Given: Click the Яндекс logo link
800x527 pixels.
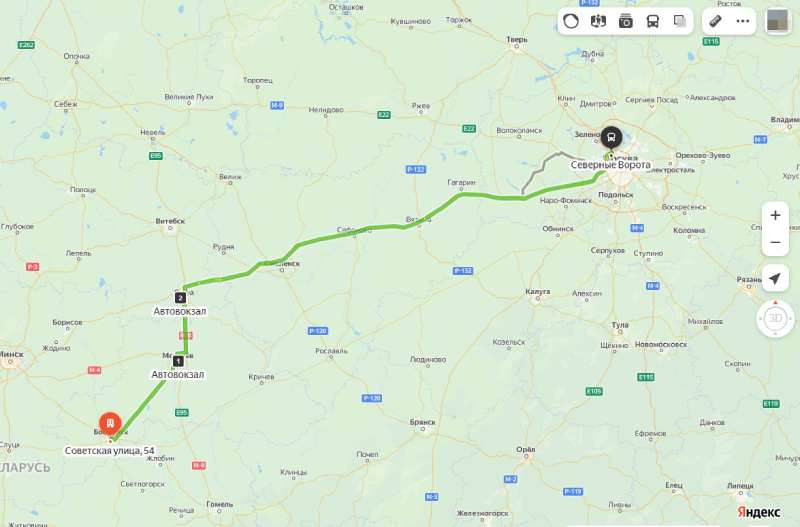Looking at the screenshot, I should (x=758, y=512).
